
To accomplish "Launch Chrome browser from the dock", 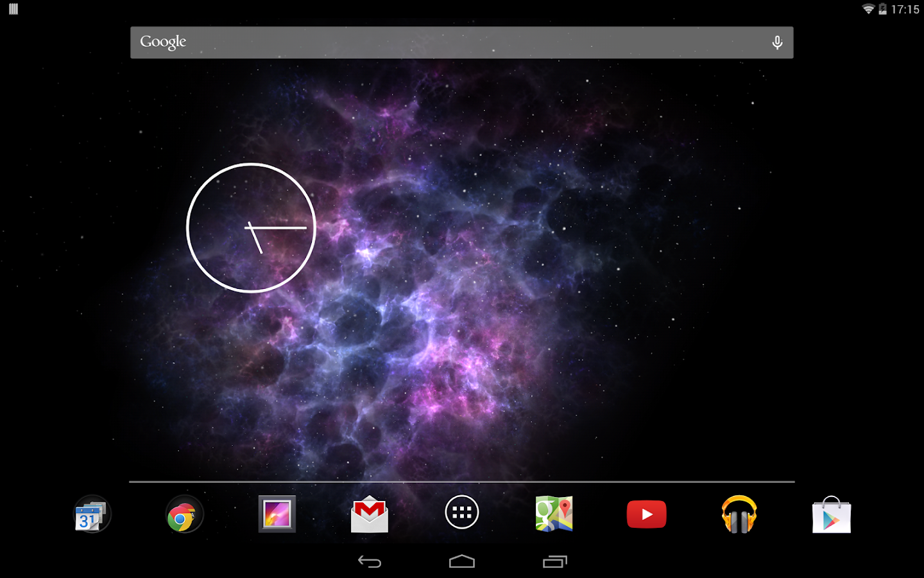I will pos(184,514).
